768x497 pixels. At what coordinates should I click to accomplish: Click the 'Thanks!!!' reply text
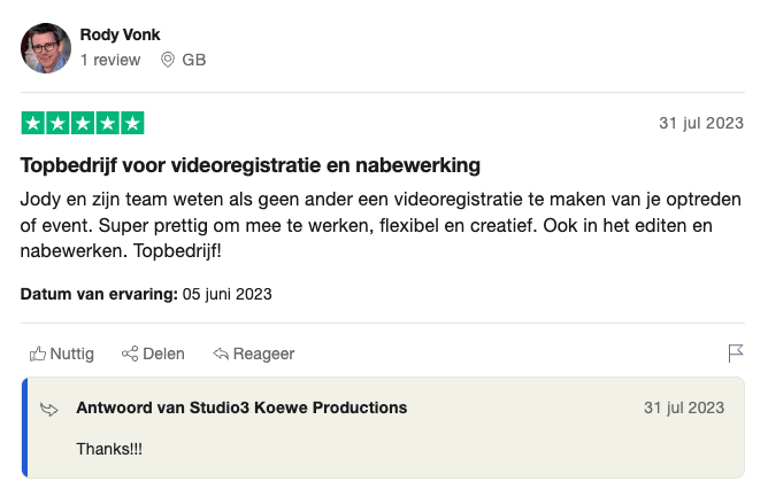coord(109,449)
